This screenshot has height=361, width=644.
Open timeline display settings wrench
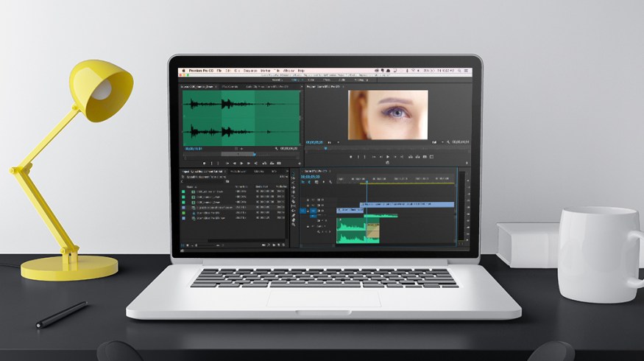pos(330,182)
